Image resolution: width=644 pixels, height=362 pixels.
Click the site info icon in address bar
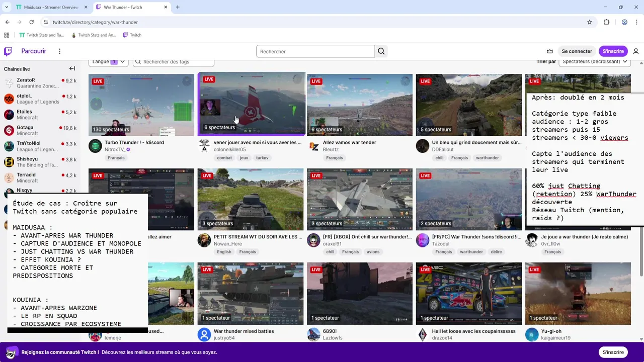click(46, 22)
